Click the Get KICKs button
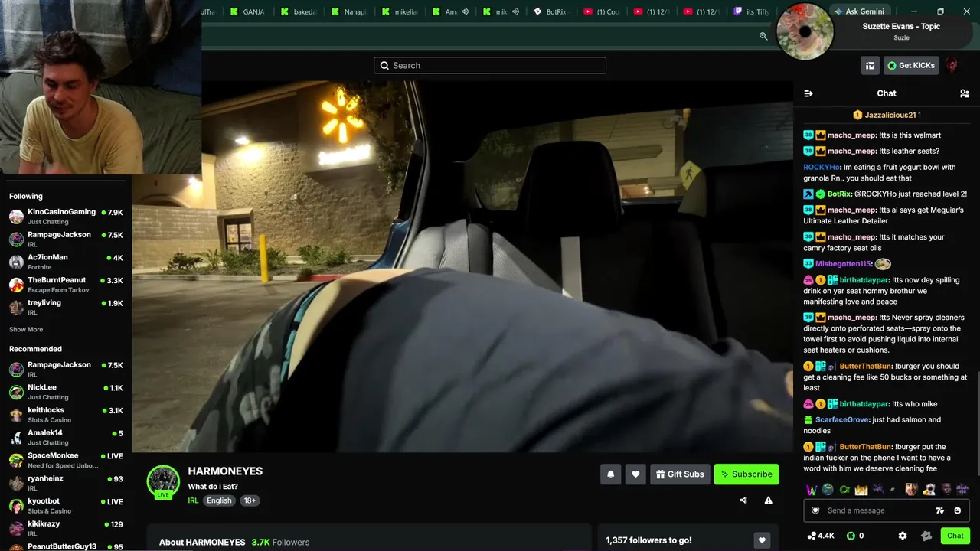This screenshot has height=551, width=980. pyautogui.click(x=911, y=66)
